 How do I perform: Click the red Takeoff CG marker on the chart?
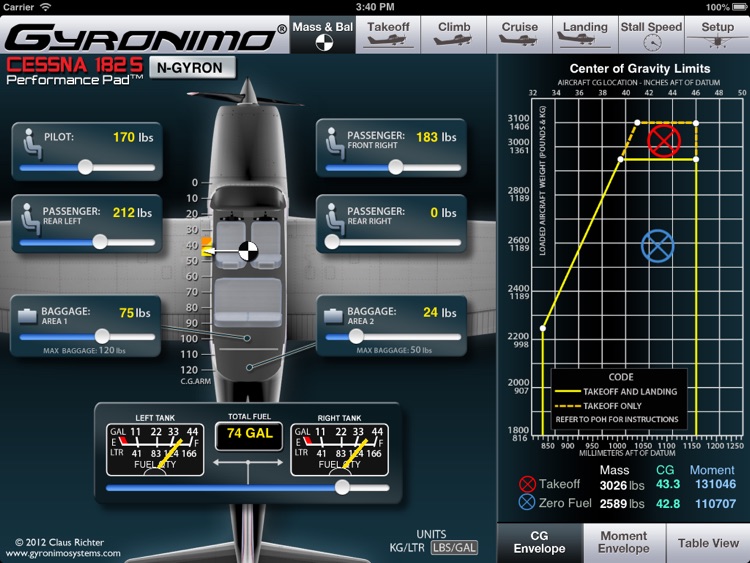click(664, 141)
